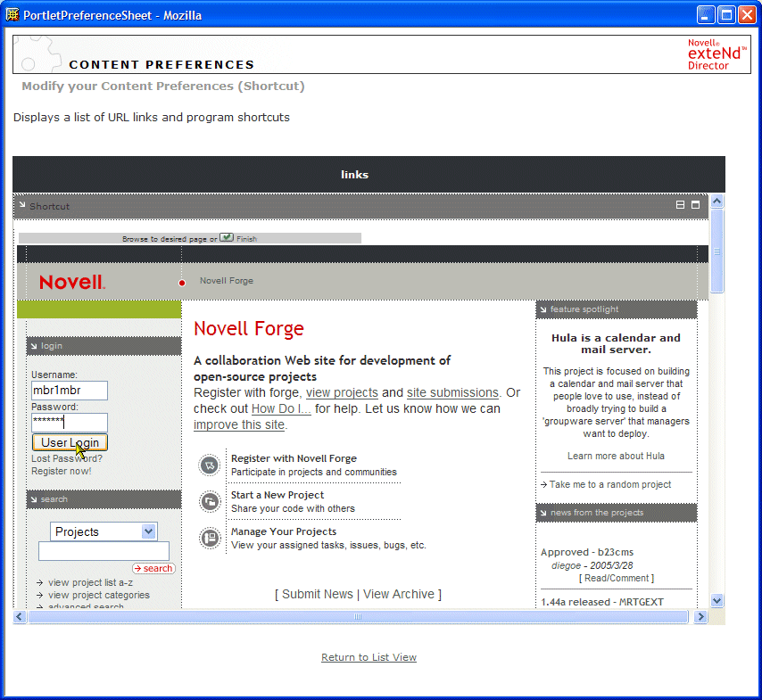Screen dimensions: 762x700
Task: Click the 'links' header bar text
Action: 355,175
